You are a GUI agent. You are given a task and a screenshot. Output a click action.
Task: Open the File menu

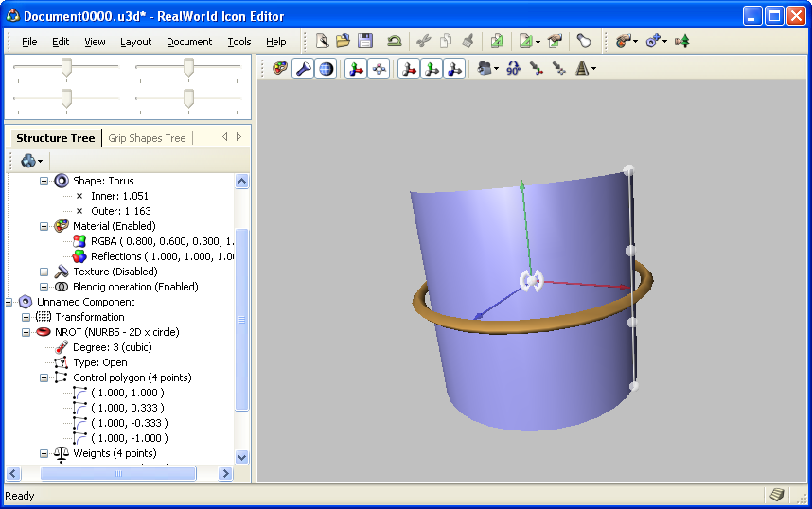(29, 42)
